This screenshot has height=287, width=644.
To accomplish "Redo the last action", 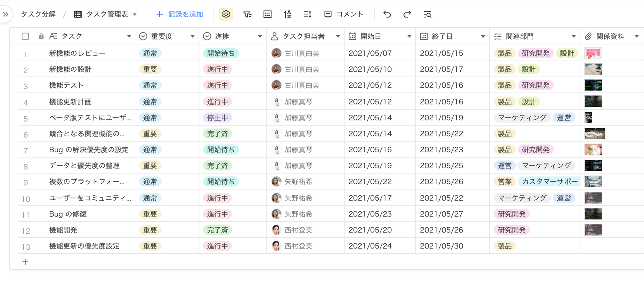I will (x=407, y=14).
